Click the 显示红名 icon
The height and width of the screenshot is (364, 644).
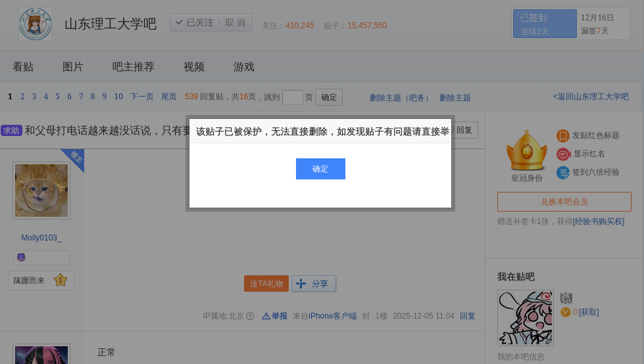[563, 154]
